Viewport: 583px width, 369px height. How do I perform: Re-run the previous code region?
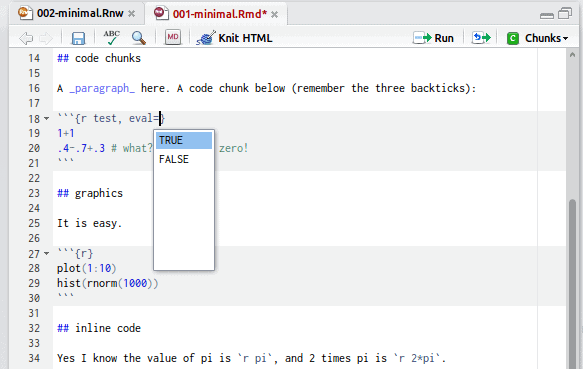point(481,38)
